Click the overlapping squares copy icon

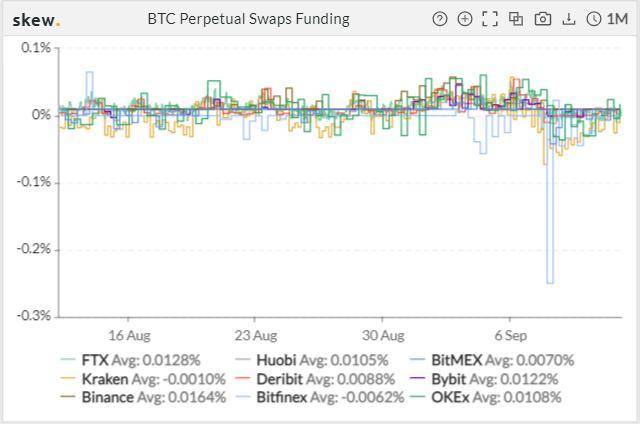point(516,19)
